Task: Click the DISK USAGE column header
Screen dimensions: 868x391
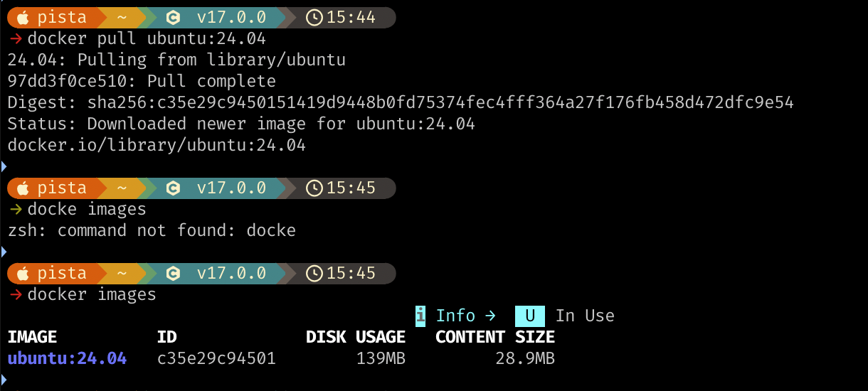Action: (x=356, y=337)
